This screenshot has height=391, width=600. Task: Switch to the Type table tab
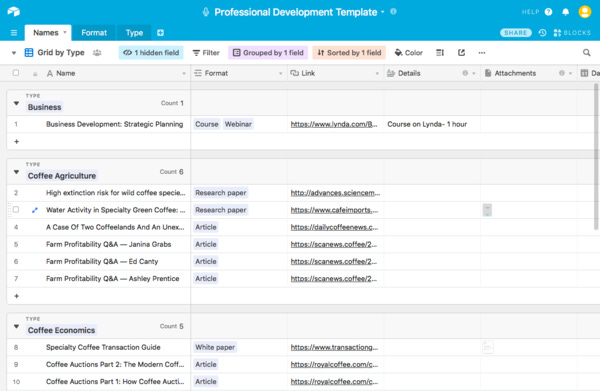coord(134,33)
